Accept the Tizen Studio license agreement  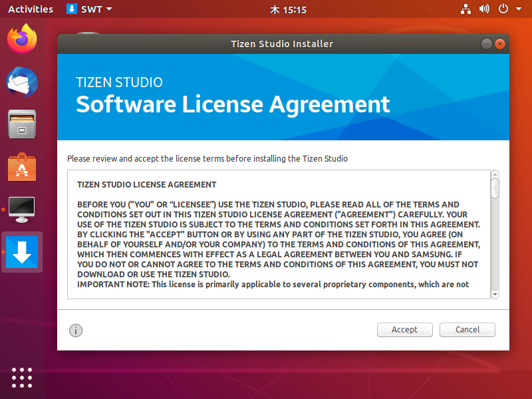tap(404, 330)
